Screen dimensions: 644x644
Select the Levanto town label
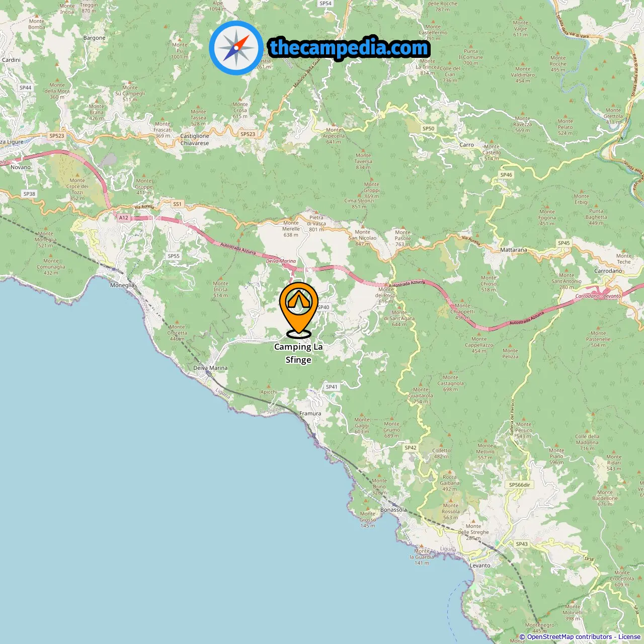pos(480,566)
